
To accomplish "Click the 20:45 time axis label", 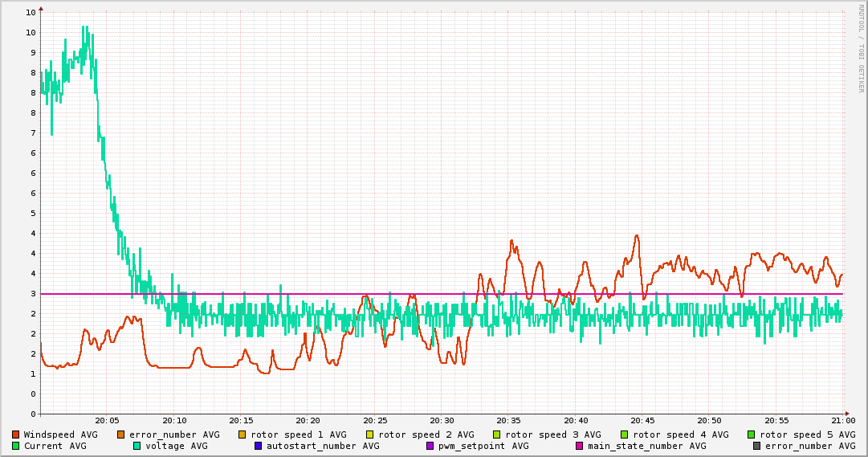I will (x=642, y=420).
